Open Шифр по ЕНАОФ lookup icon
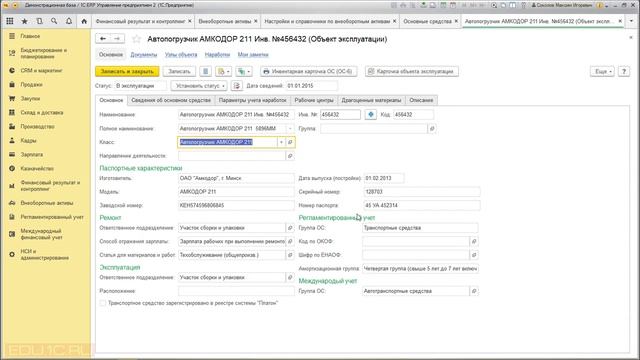The height and width of the screenshot is (360, 640). click(474, 255)
